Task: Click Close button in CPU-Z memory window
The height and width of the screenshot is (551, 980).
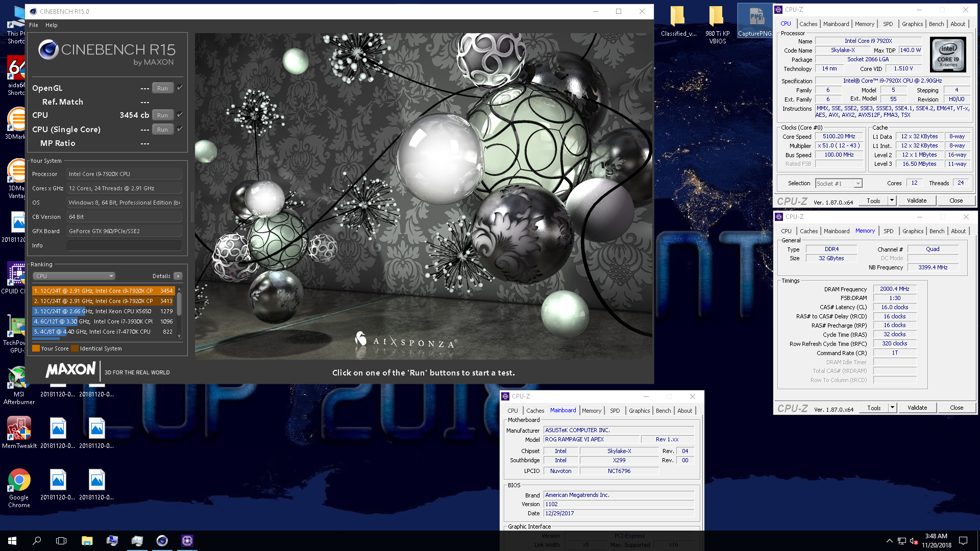Action: click(x=957, y=408)
